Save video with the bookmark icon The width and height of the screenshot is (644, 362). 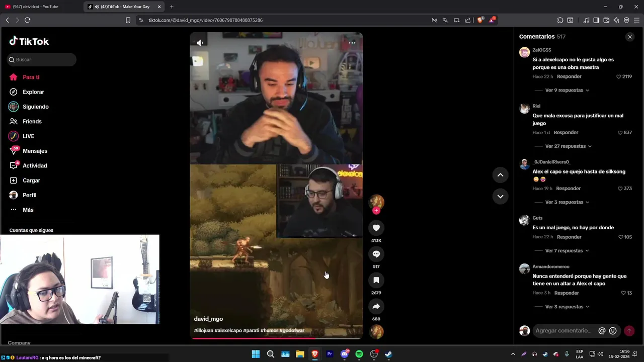376,280
